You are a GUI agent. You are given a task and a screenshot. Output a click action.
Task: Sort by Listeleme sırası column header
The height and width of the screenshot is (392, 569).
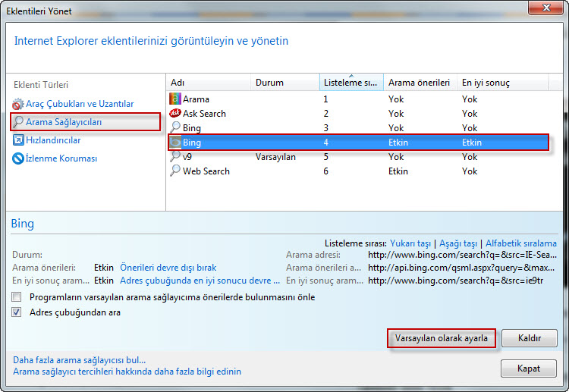point(351,83)
